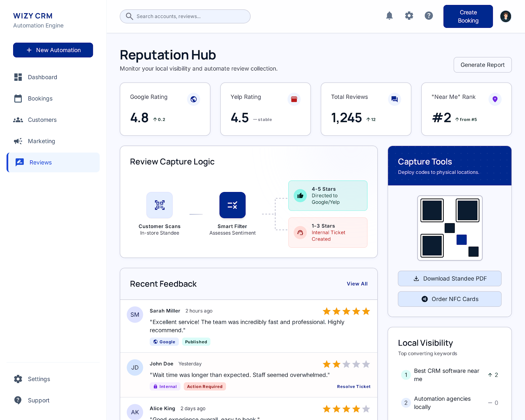
Task: Click the Near Me Rank pin icon
Action: click(495, 99)
